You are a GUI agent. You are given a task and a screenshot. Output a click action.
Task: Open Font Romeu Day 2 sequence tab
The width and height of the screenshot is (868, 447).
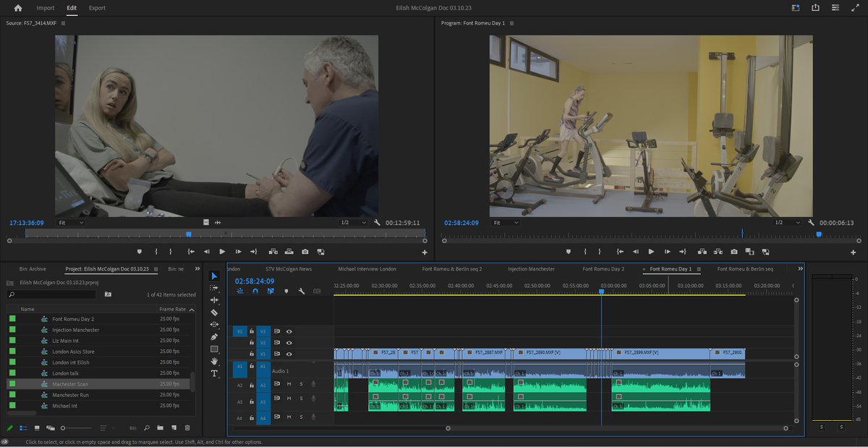point(603,269)
